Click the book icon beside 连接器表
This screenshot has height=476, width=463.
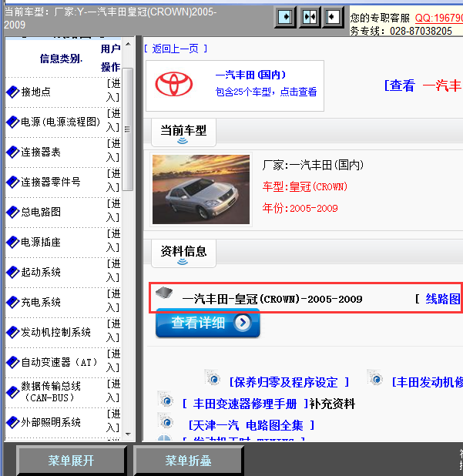pyautogui.click(x=13, y=152)
